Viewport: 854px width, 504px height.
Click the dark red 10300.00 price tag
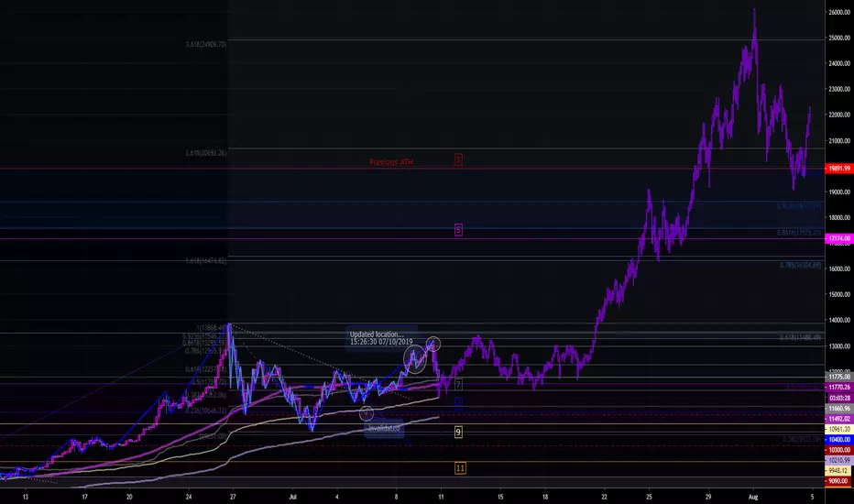pos(838,450)
